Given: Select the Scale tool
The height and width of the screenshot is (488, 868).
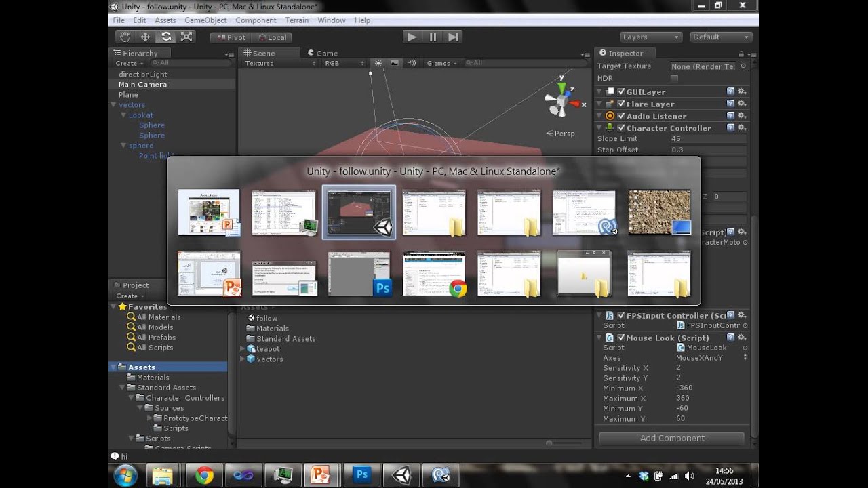Looking at the screenshot, I should [x=186, y=37].
